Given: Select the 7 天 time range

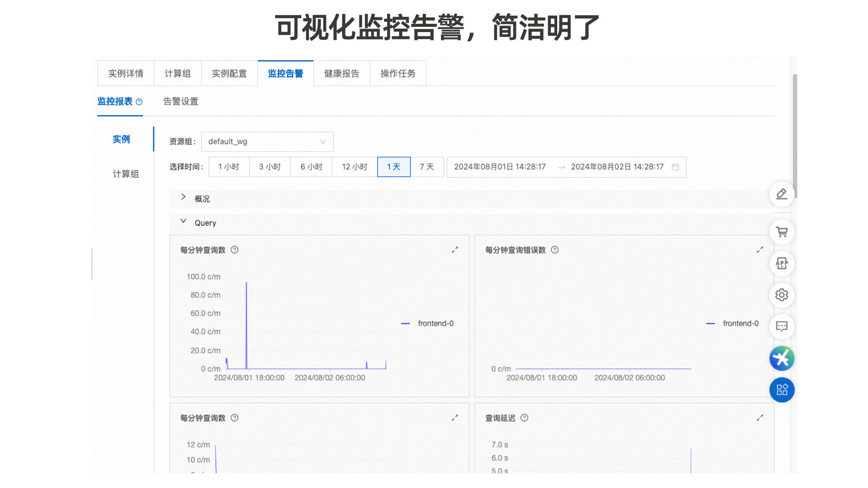Looking at the screenshot, I should click(x=427, y=167).
